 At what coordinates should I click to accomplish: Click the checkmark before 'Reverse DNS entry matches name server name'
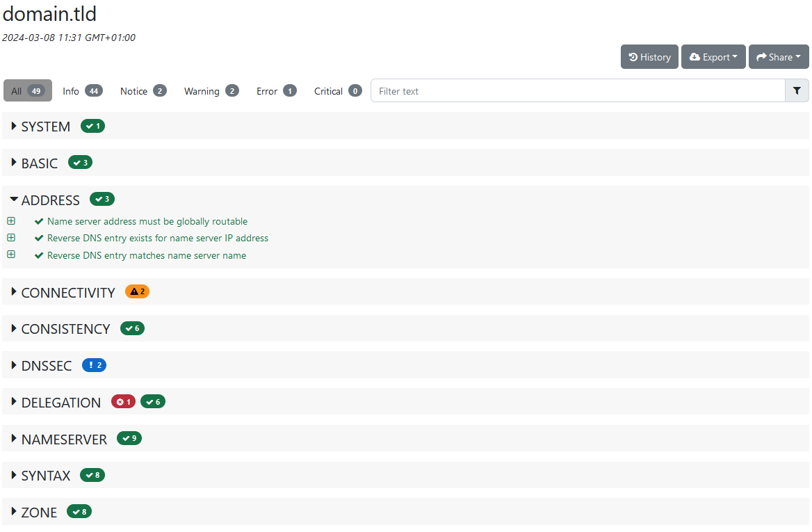(x=39, y=255)
